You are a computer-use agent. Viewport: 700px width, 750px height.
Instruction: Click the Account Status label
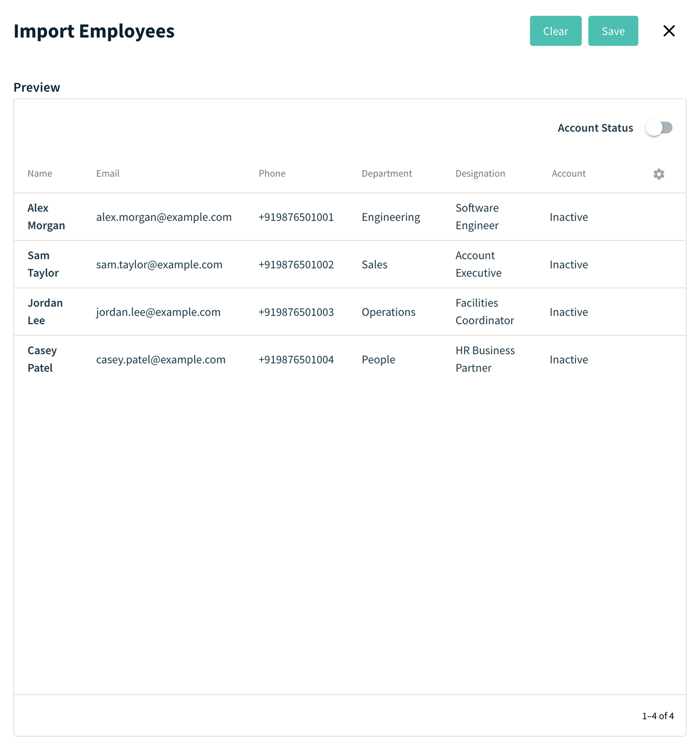pyautogui.click(x=595, y=128)
